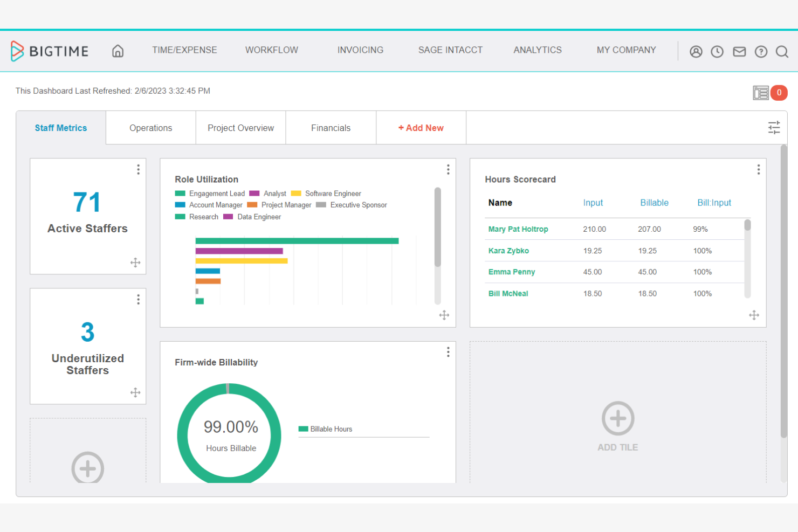The height and width of the screenshot is (532, 798).
Task: Open the Home dashboard icon
Action: point(118,50)
